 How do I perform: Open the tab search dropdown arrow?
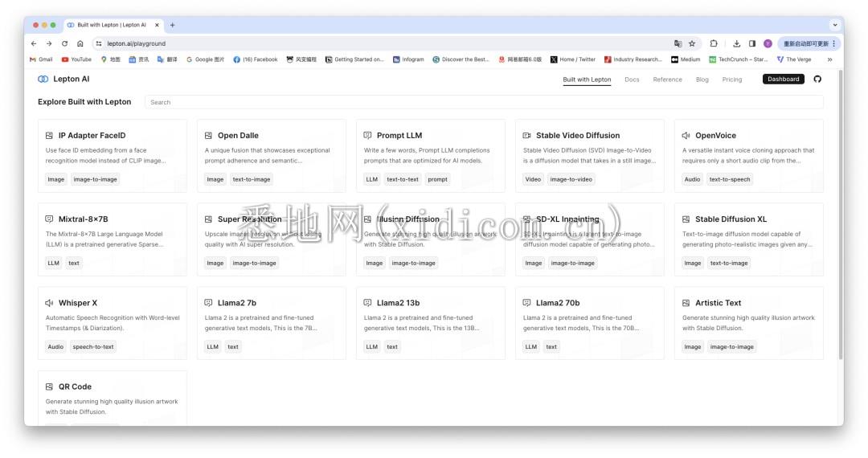[x=835, y=25]
